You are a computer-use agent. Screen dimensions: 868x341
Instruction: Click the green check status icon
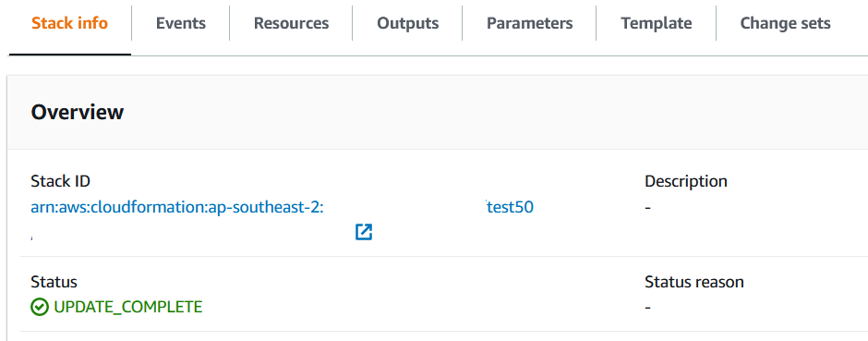tap(40, 307)
